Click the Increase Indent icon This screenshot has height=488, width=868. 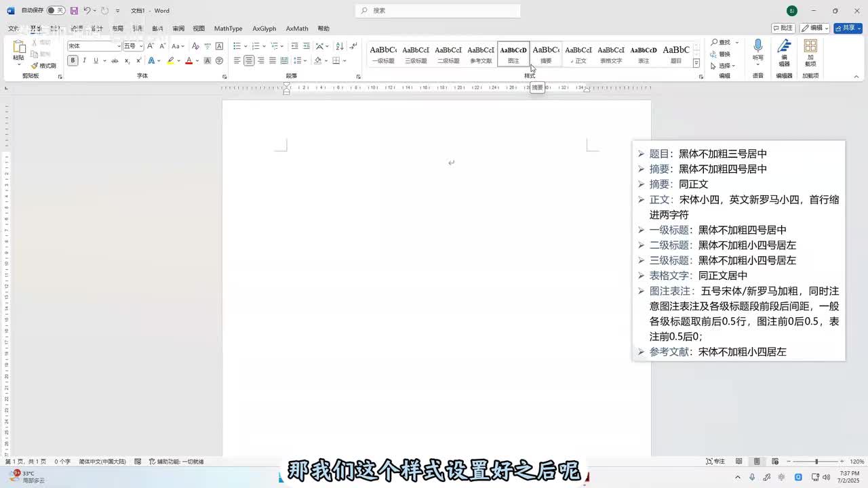click(x=307, y=46)
